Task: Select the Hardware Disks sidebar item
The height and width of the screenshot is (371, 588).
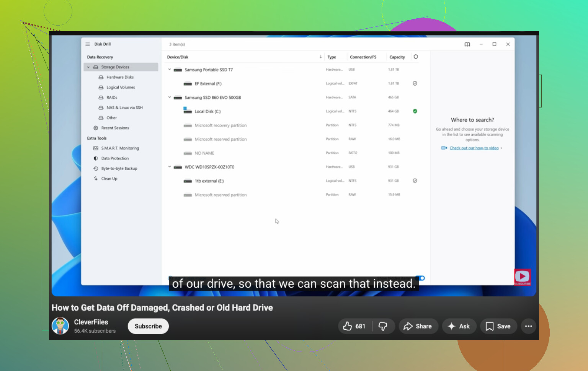Action: point(120,77)
